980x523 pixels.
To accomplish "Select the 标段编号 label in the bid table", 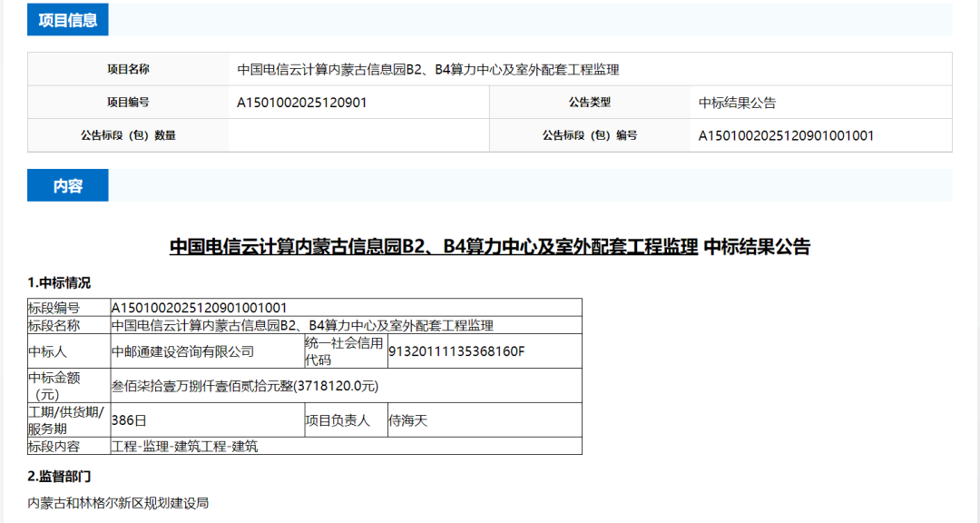I will click(54, 308).
